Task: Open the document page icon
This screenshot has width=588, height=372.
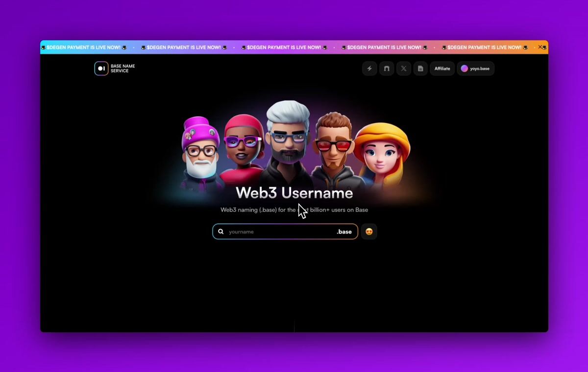Action: tap(420, 69)
